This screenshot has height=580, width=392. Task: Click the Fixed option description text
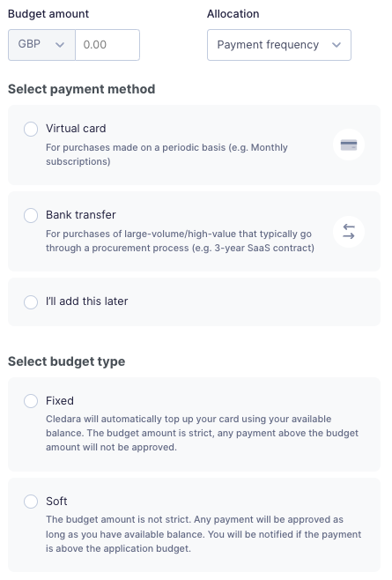[202, 433]
